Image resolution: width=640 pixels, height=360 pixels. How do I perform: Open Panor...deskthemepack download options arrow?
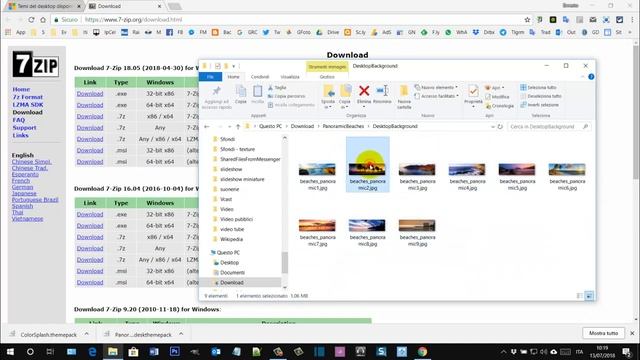click(x=181, y=334)
